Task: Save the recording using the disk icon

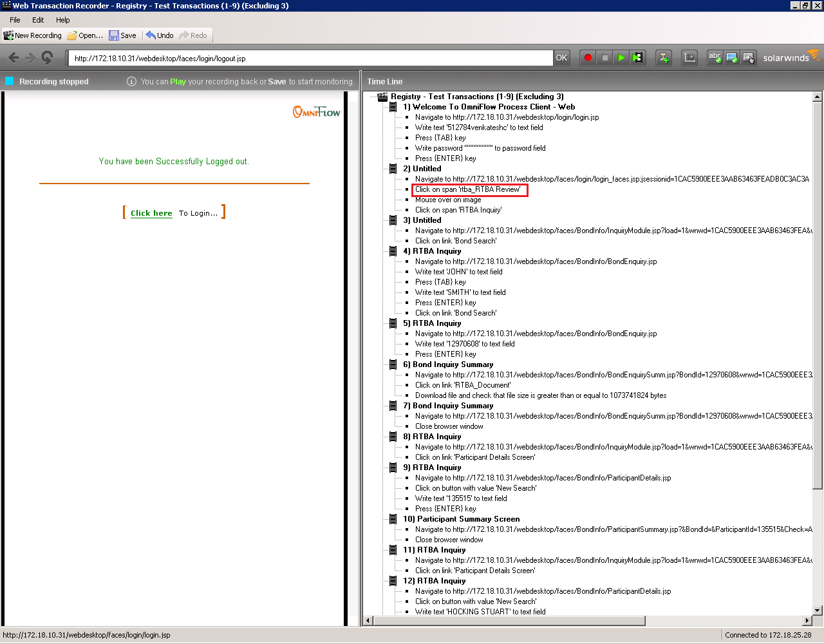Action: point(122,35)
